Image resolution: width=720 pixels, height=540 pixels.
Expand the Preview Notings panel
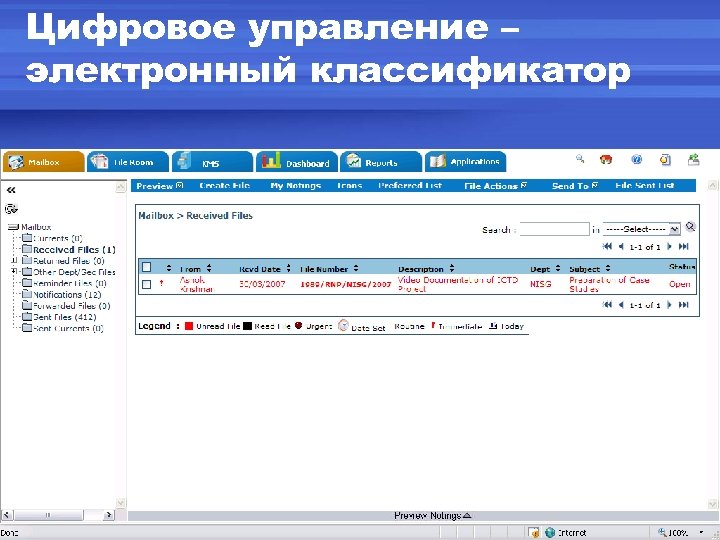point(433,516)
